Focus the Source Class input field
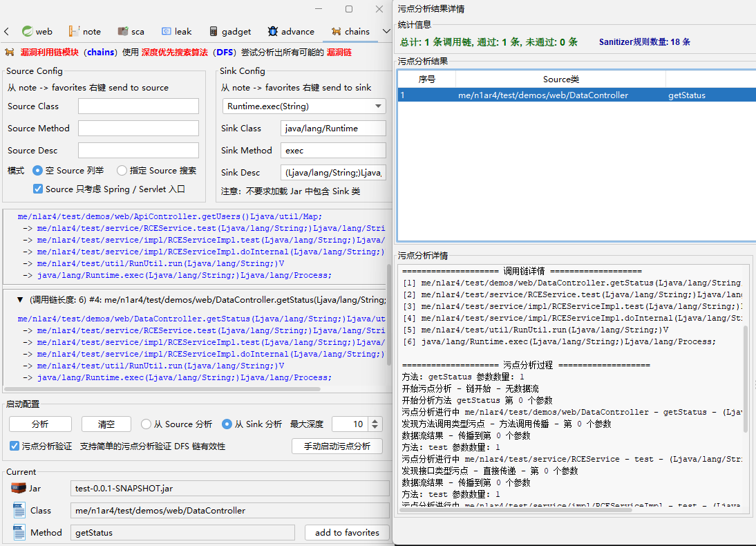The image size is (756, 546). click(x=138, y=106)
